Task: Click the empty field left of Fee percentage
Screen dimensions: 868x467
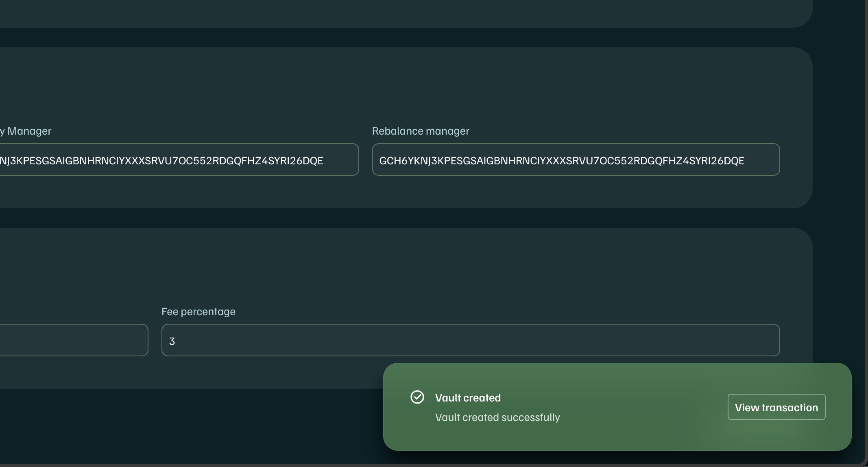Action: (73, 340)
